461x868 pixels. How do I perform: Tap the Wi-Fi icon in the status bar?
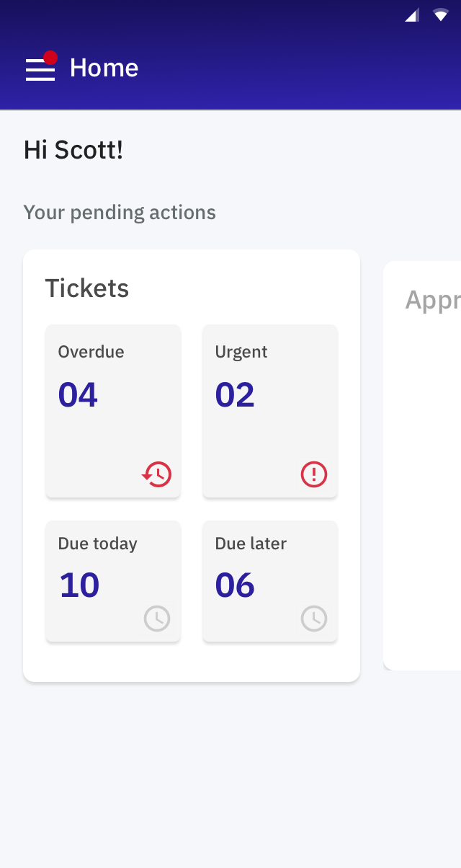point(442,14)
